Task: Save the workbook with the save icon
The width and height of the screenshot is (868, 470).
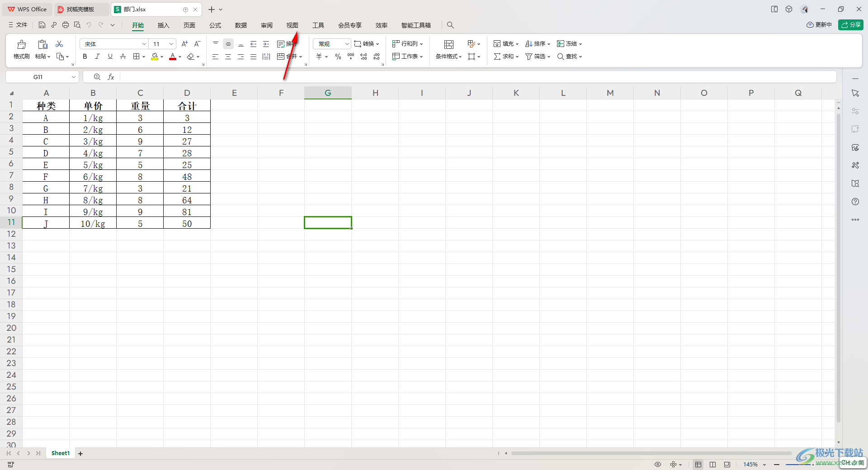Action: click(x=42, y=25)
